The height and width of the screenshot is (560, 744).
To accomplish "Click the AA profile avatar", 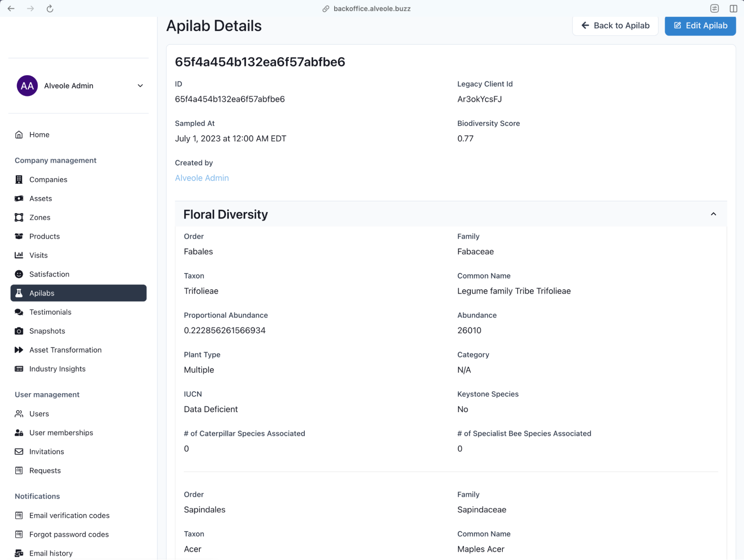I will tap(27, 86).
